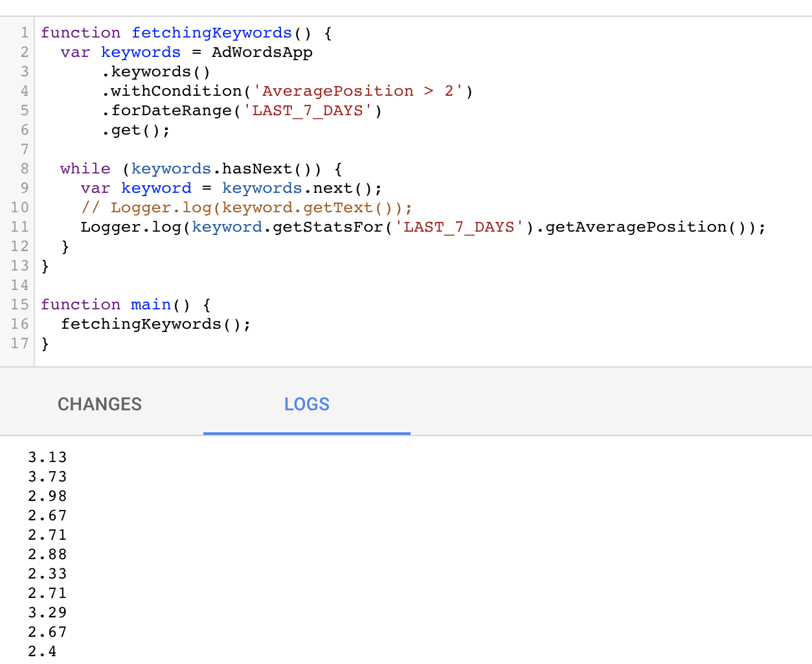Click empty line number 7 in gutter

[24, 149]
